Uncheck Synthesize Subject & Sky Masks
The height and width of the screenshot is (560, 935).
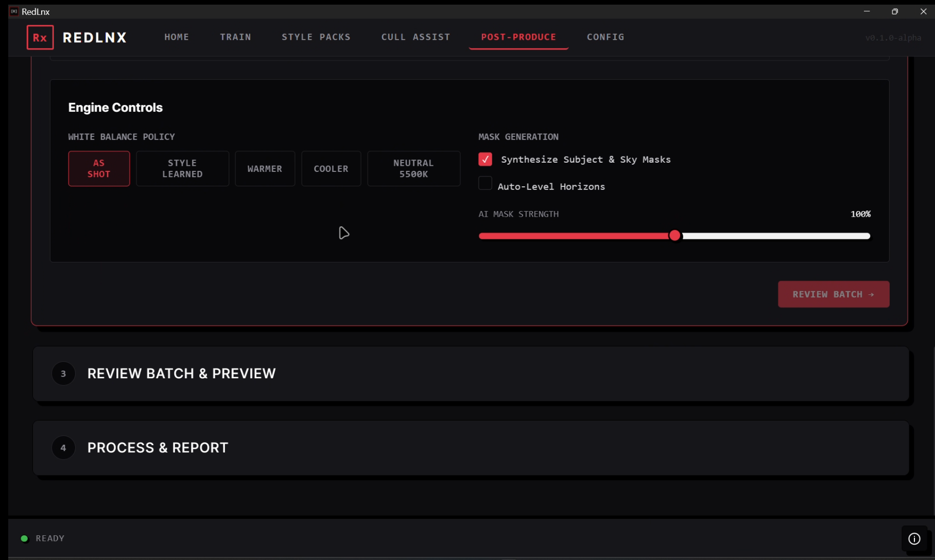[x=484, y=159]
